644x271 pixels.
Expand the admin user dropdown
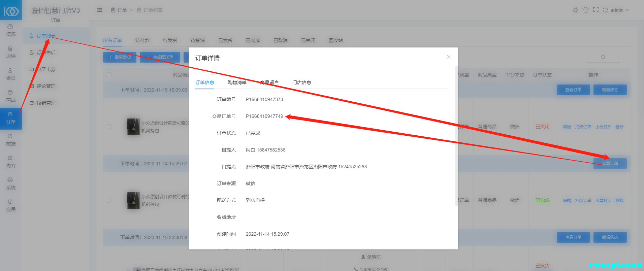(620, 10)
